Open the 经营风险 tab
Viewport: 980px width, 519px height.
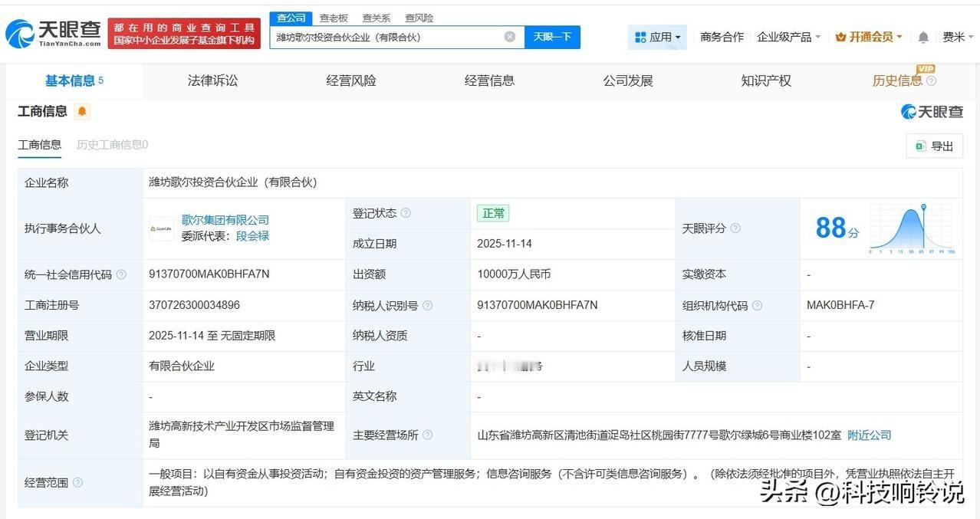point(350,80)
